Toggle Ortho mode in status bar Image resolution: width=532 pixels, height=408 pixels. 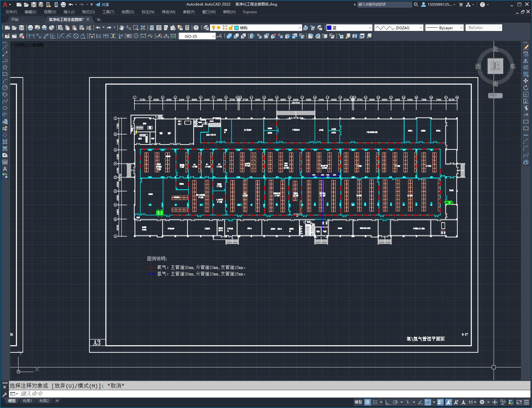click(x=388, y=402)
